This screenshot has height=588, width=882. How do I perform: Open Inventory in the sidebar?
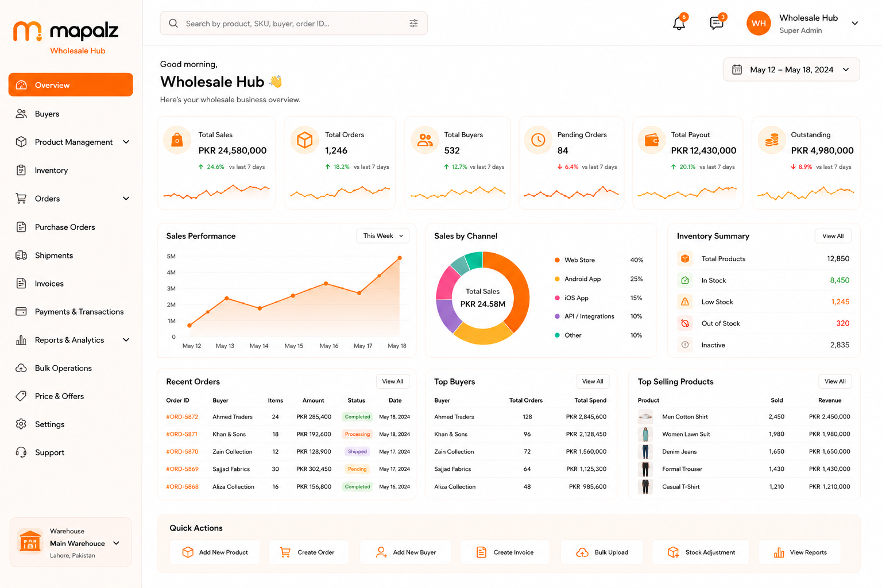click(71, 171)
